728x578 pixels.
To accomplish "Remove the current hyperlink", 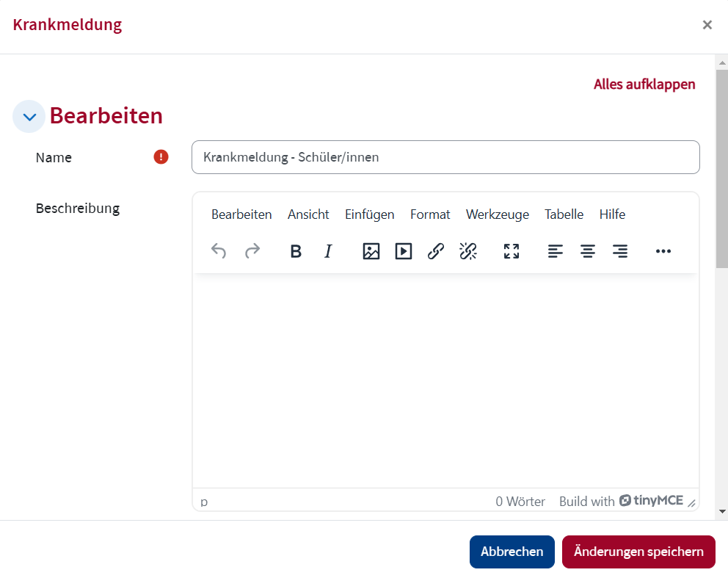I will (x=468, y=250).
